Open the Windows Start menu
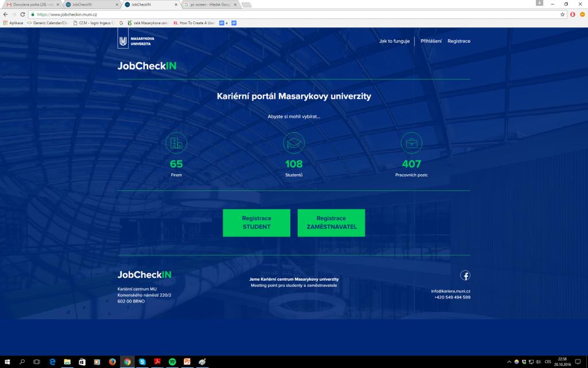This screenshot has height=368, width=588. point(7,362)
